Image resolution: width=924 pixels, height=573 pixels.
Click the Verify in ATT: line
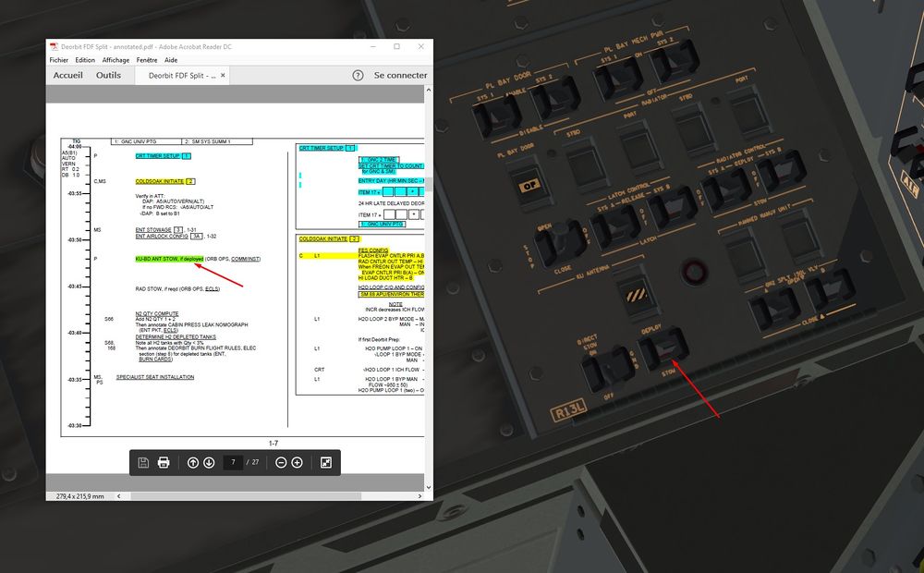click(151, 196)
